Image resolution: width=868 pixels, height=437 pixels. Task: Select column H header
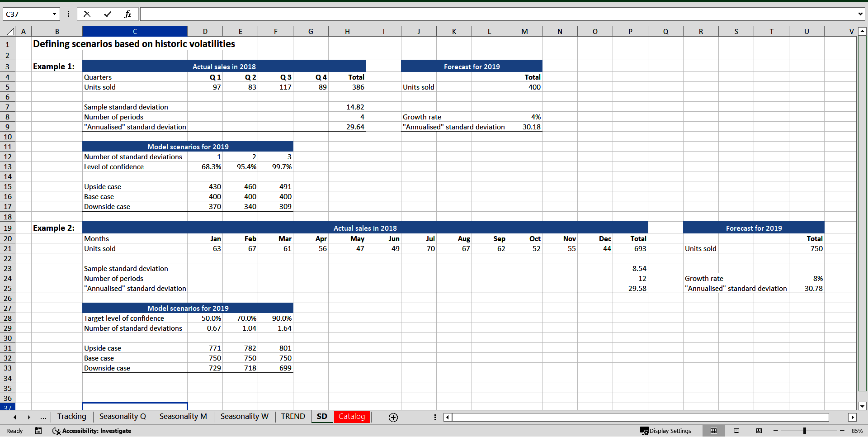(x=347, y=31)
